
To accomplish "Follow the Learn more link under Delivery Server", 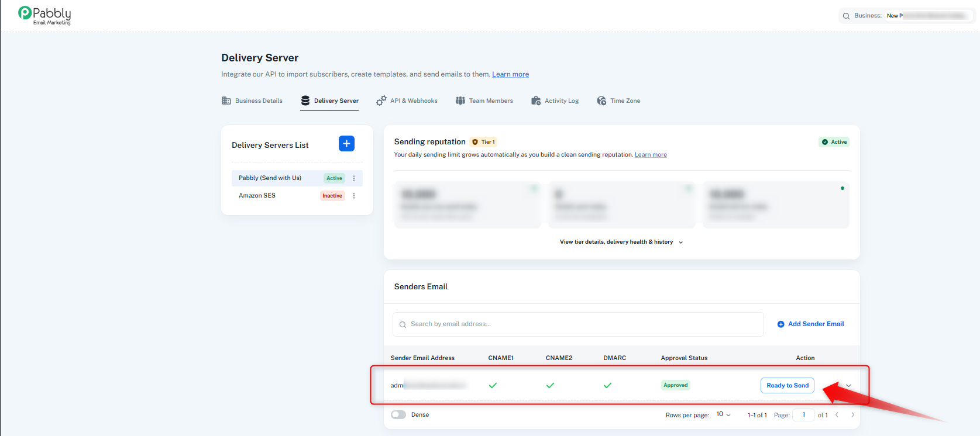I will click(x=510, y=74).
